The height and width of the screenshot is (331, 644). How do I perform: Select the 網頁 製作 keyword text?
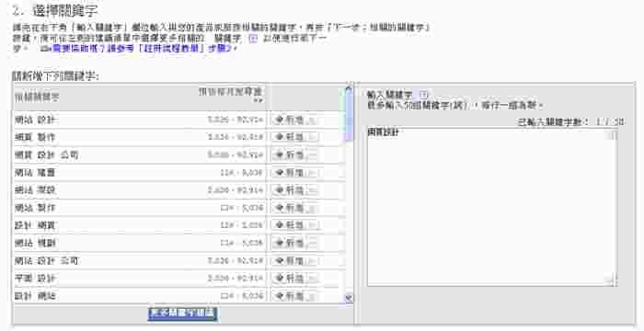[35, 138]
